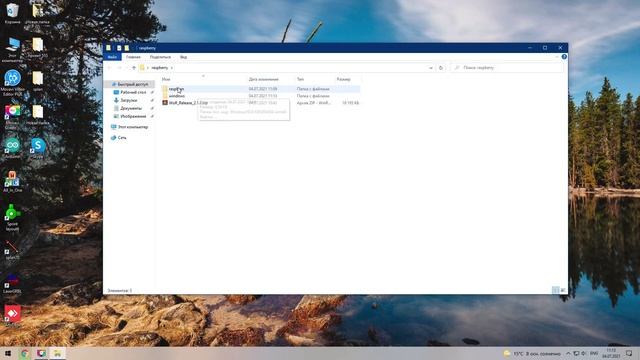Open the windows folder in file list
The width and height of the screenshot is (640, 360).
click(x=177, y=96)
